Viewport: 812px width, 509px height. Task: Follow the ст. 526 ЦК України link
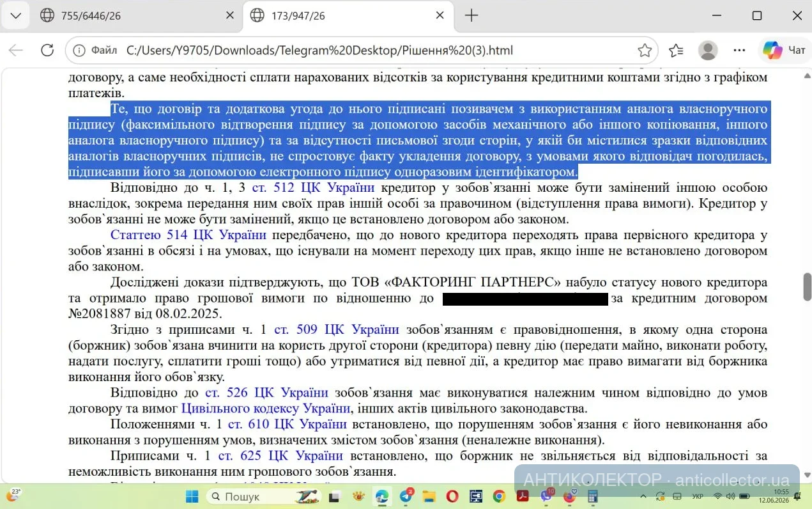266,392
